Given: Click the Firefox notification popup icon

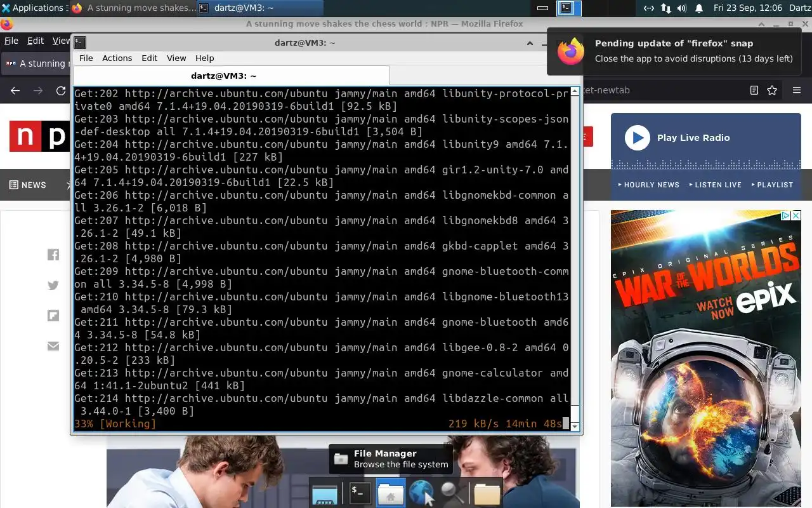Looking at the screenshot, I should point(570,51).
